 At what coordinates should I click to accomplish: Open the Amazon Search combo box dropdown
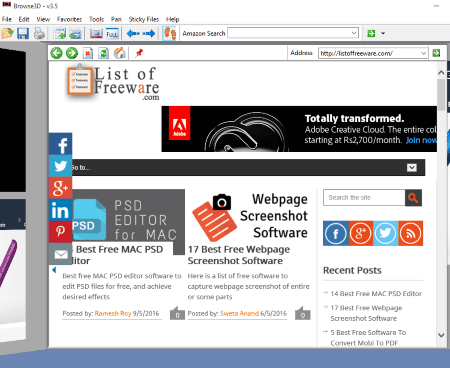click(354, 33)
